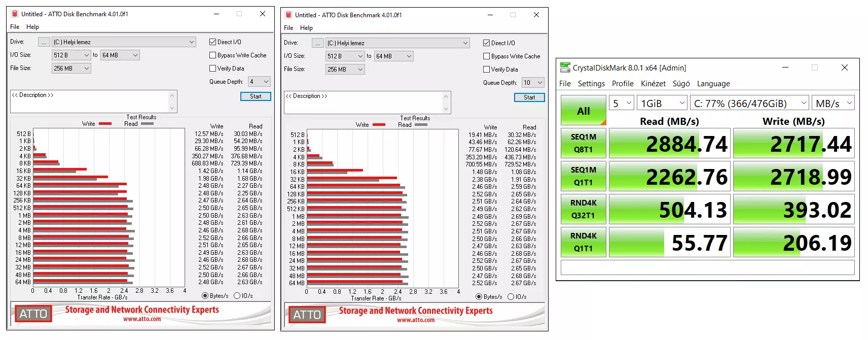This screenshot has width=868, height=340.
Task: Open File menu in left ATTO window
Action: coord(15,27)
